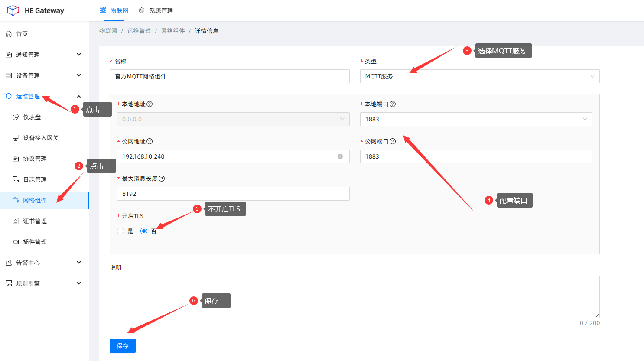644x361 pixels.
Task: Click help icon next to 本地地址
Action: point(150,104)
